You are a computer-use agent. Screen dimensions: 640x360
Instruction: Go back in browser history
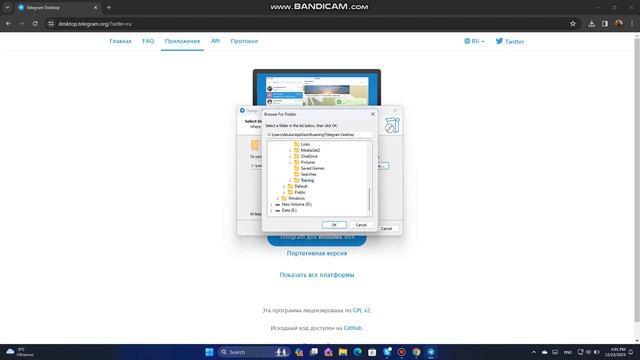pos(8,24)
